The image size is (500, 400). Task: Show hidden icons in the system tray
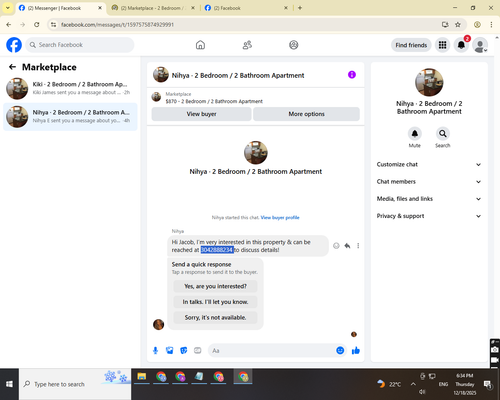pyautogui.click(x=413, y=384)
